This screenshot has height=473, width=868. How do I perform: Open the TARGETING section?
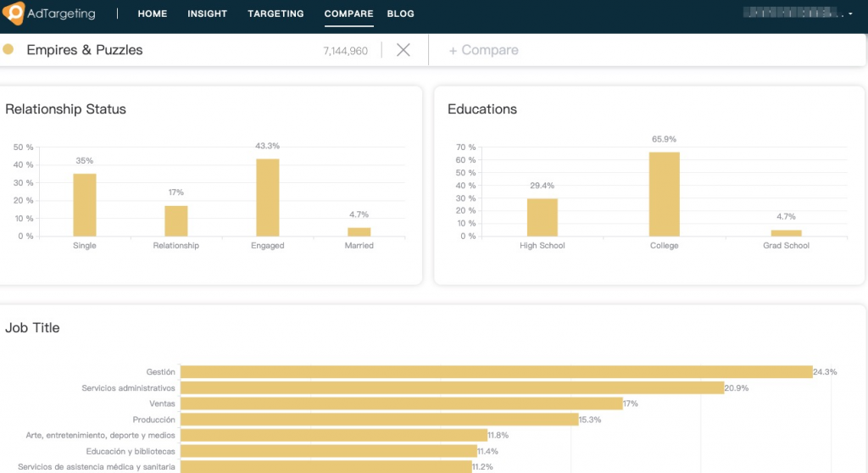pyautogui.click(x=275, y=14)
